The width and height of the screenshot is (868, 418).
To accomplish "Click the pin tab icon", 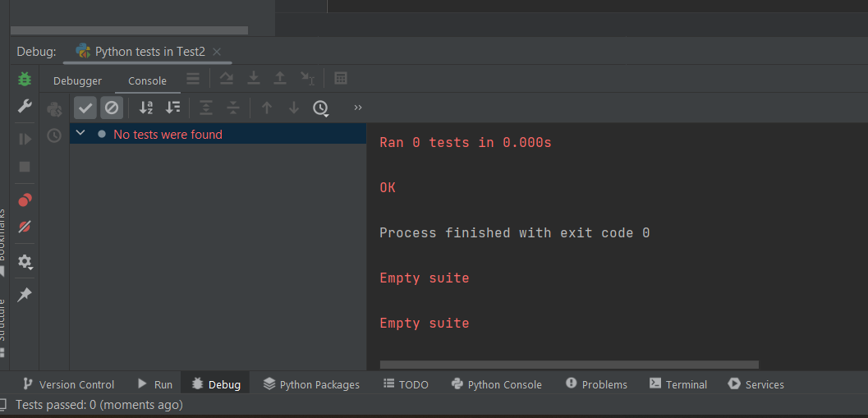I will point(25,295).
